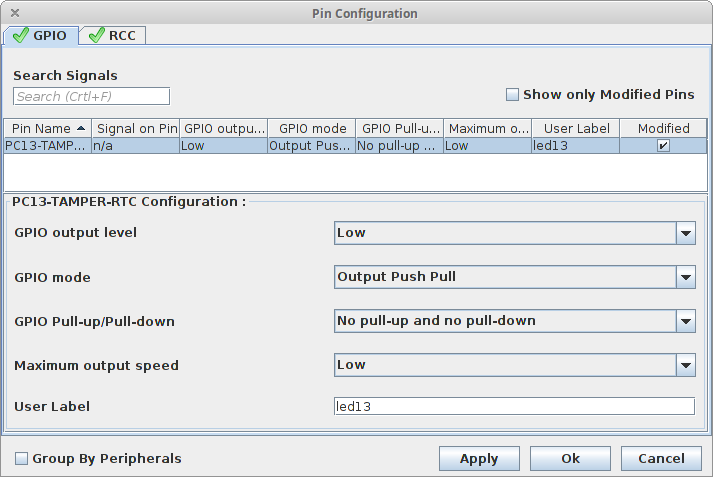Viewport: 713px width, 477px height.
Task: Expand the Maximum output speed dropdown
Action: coord(515,365)
